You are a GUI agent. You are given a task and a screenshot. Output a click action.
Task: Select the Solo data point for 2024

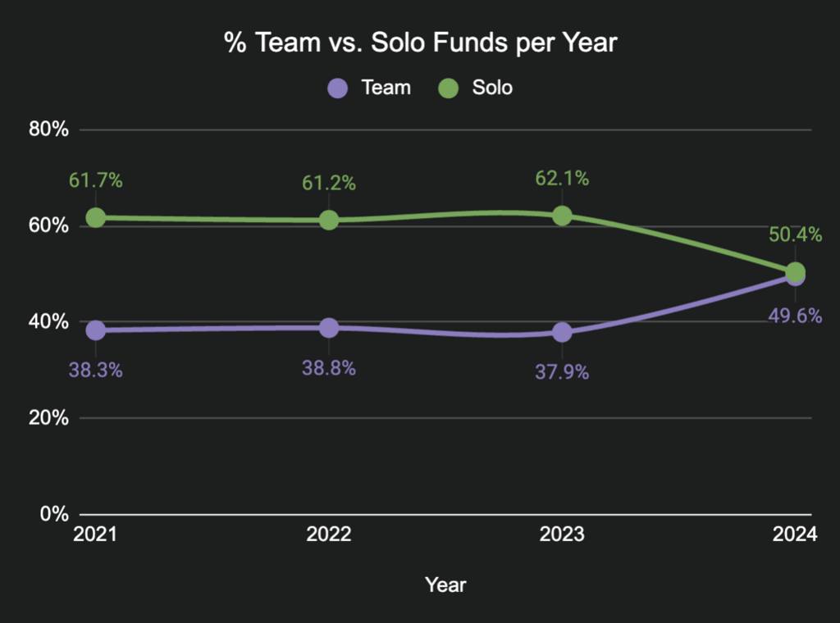click(796, 271)
